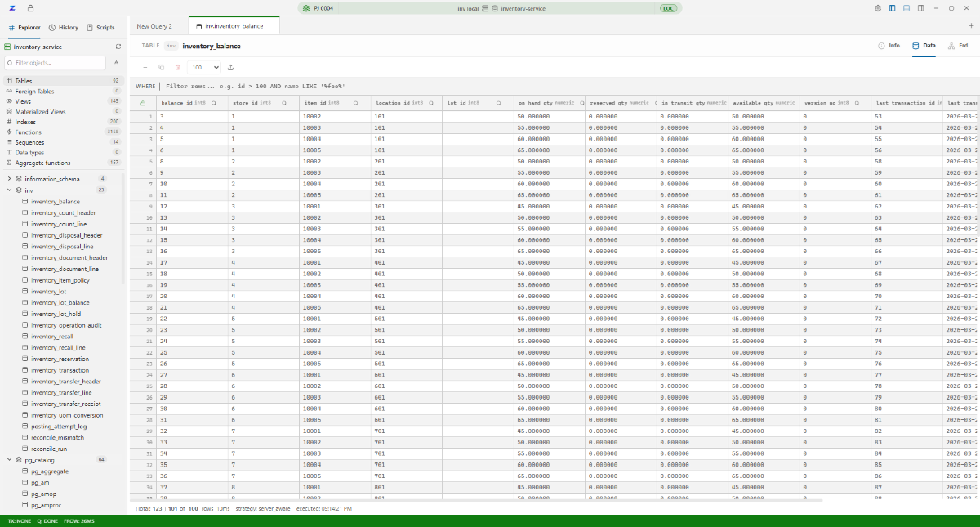
Task: Switch to the Info view tab
Action: (x=889, y=46)
